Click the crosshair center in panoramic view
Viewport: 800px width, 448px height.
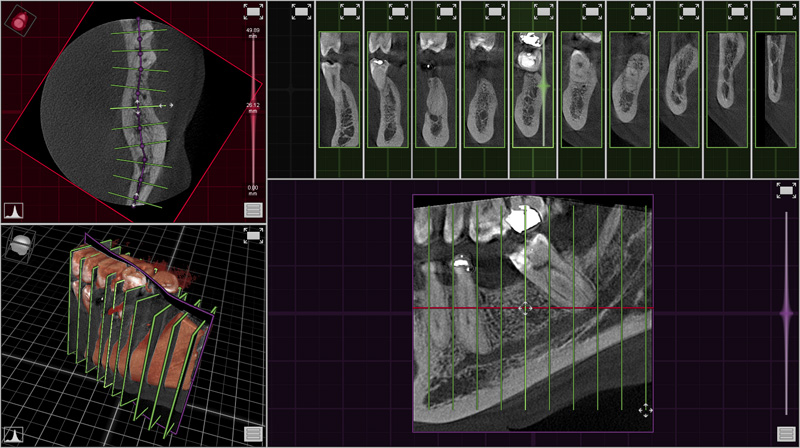[x=524, y=309]
